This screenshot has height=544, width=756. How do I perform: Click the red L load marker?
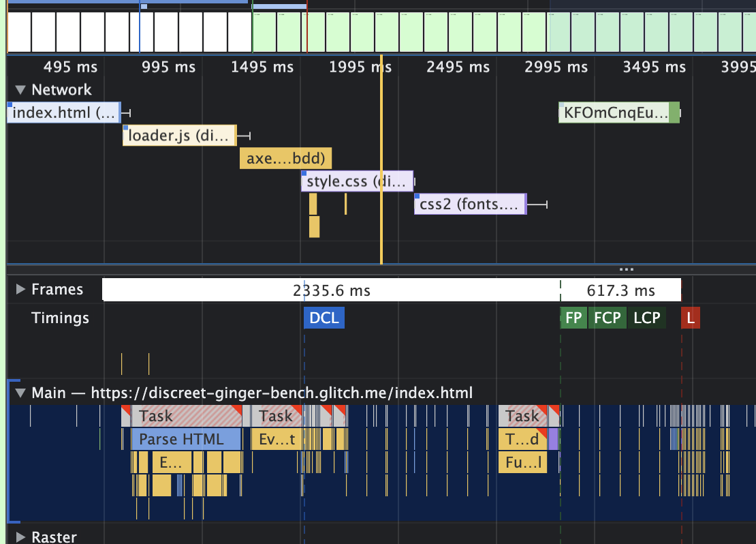pyautogui.click(x=691, y=318)
